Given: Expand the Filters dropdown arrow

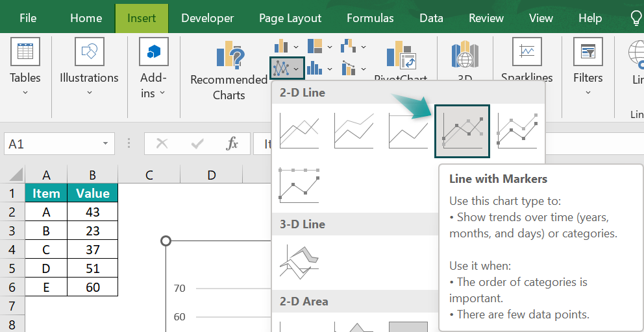Looking at the screenshot, I should click(x=588, y=93).
